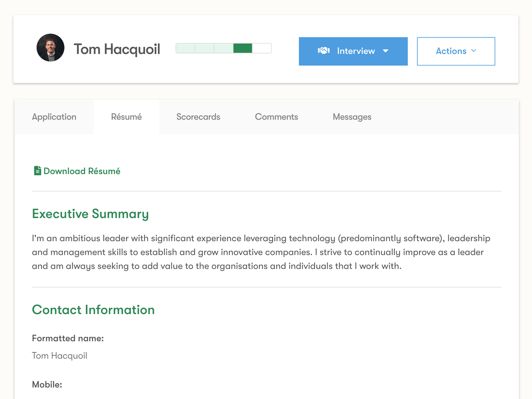
Task: Select the active Résumé tab
Action: click(126, 117)
